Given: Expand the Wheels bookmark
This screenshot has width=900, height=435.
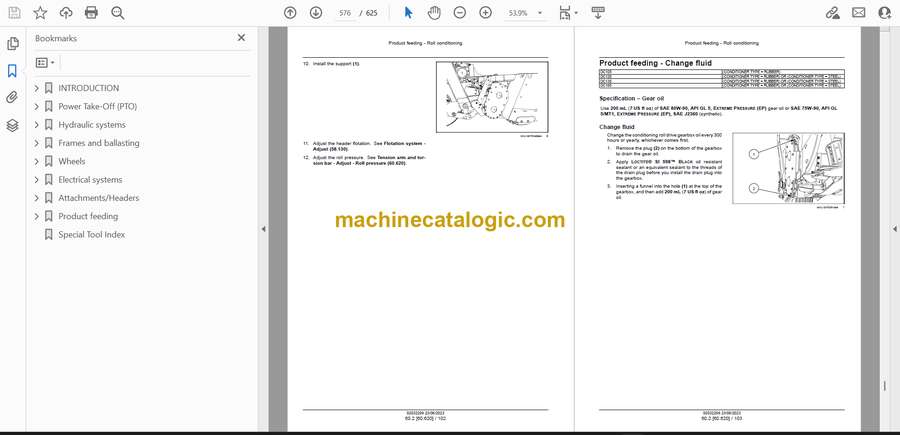Looking at the screenshot, I should pyautogui.click(x=37, y=161).
